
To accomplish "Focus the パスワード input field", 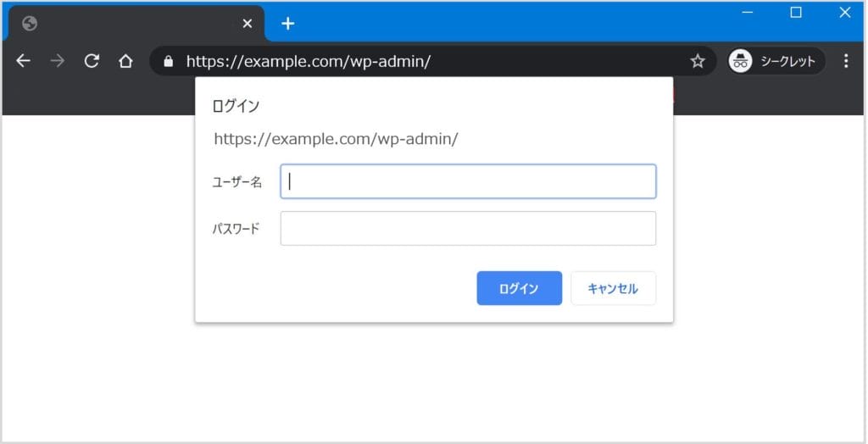I will click(468, 228).
